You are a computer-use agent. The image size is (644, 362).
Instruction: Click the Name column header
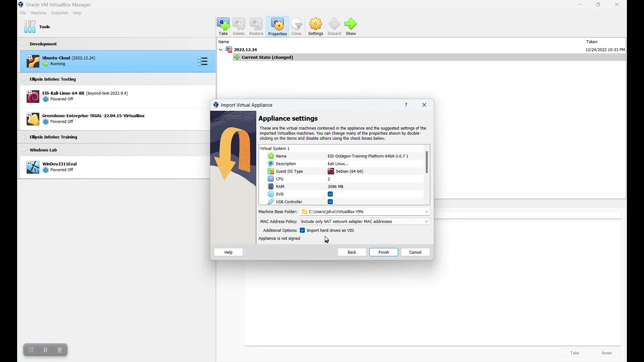point(224,42)
